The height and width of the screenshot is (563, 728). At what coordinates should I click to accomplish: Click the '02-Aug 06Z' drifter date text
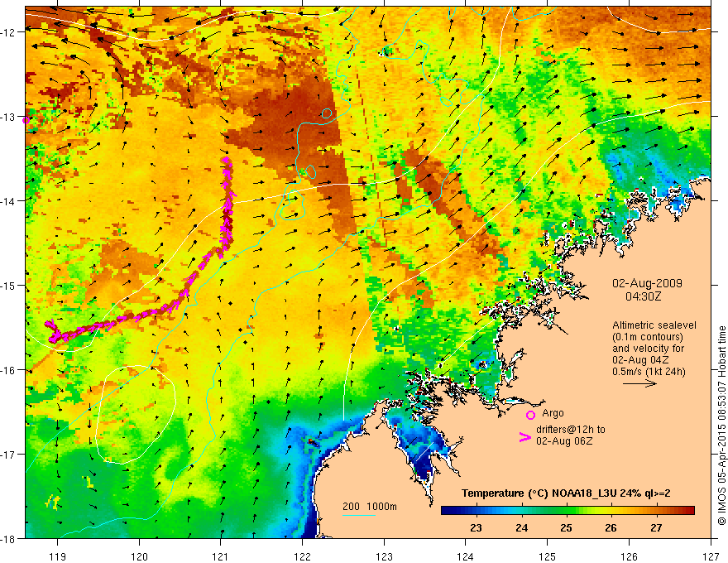click(564, 441)
